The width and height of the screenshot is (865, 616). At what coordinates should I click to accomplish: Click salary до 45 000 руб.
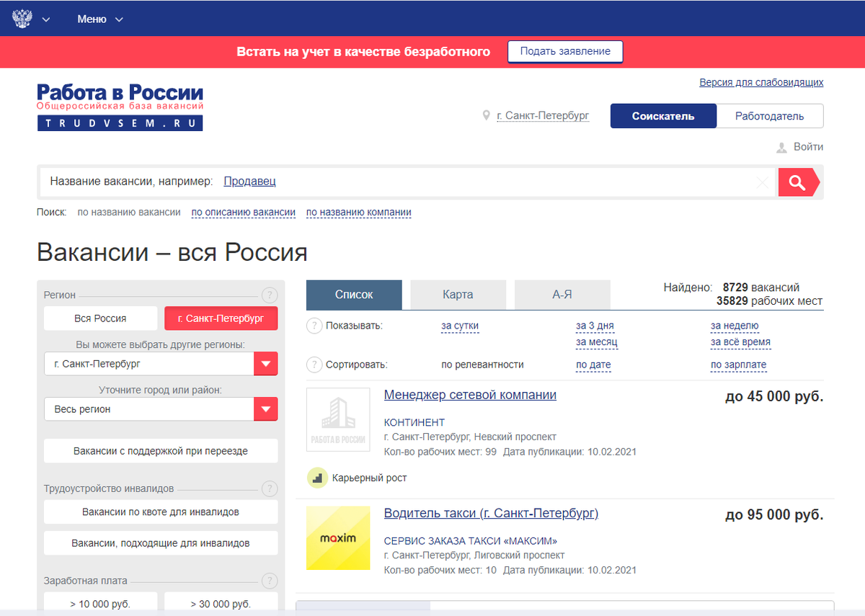(x=774, y=396)
